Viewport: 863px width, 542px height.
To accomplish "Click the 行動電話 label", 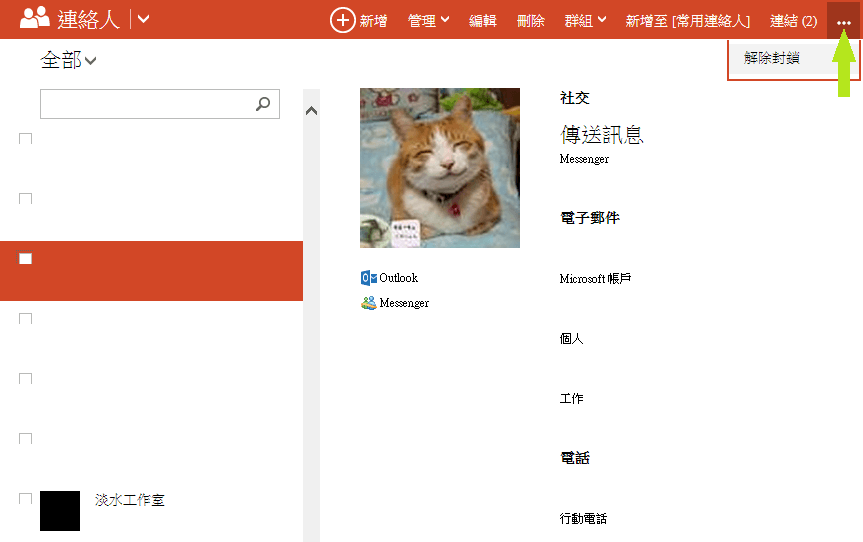I will [583, 518].
